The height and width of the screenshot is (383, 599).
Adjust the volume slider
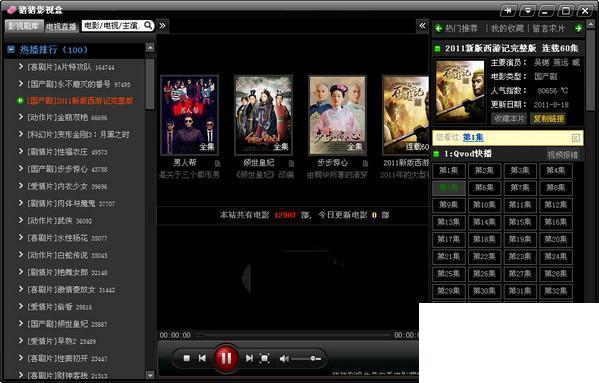coord(306,359)
